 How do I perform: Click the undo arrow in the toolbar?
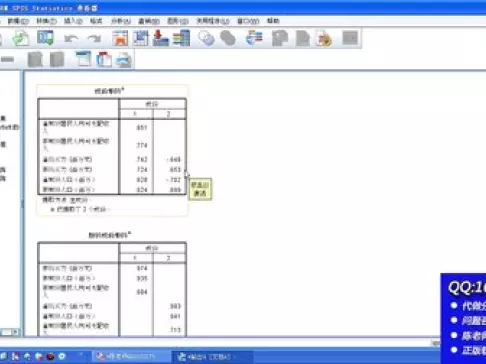click(71, 39)
